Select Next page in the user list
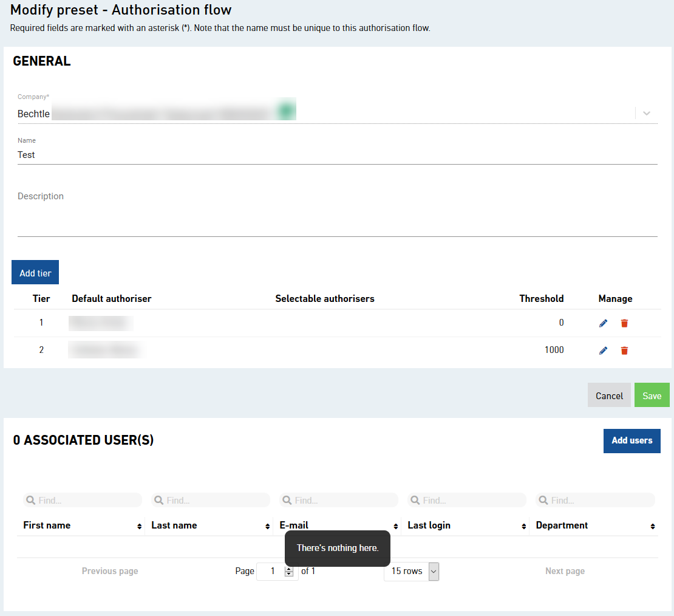Screen dimensions: 674x616 (x=564, y=570)
